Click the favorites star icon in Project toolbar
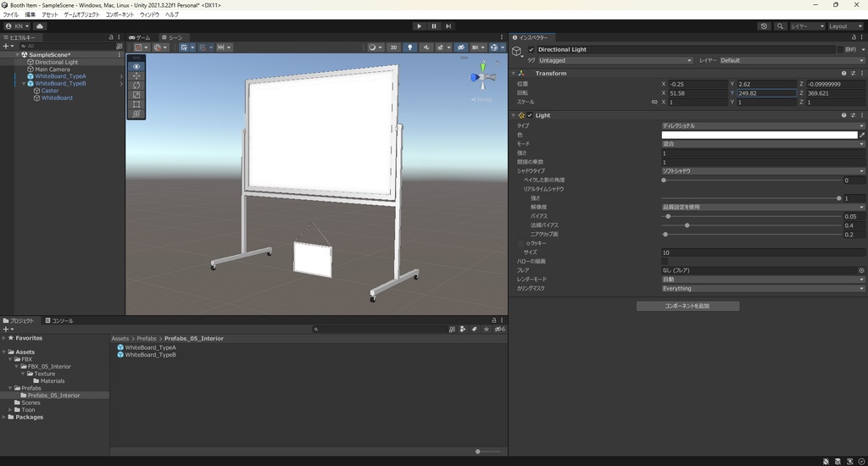Screen dimensions: 868x466 (486, 330)
